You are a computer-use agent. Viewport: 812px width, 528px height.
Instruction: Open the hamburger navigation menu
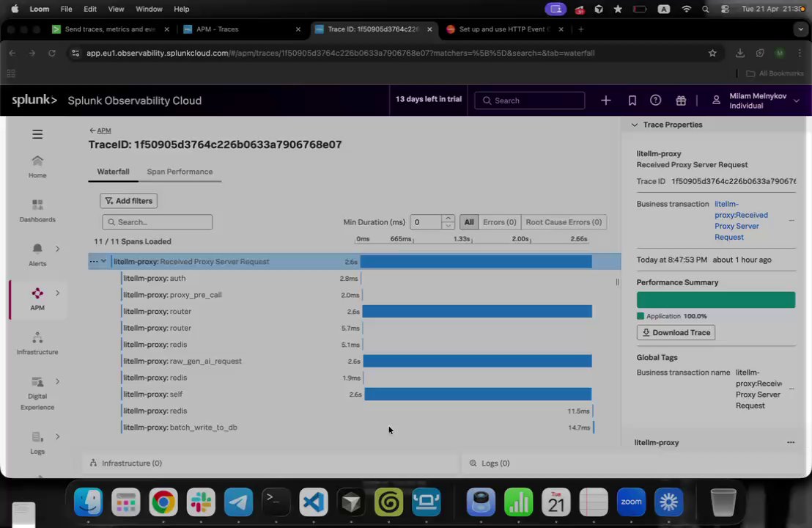[37, 134]
